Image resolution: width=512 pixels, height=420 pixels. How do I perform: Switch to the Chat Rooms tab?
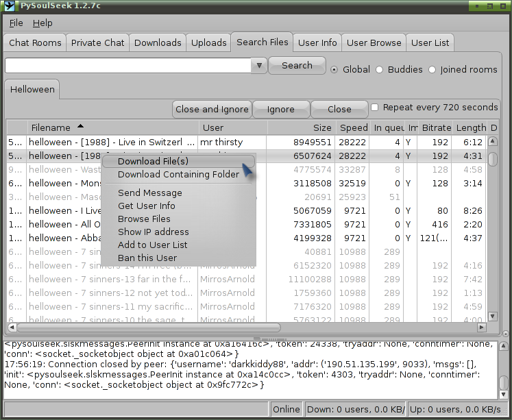click(x=35, y=42)
